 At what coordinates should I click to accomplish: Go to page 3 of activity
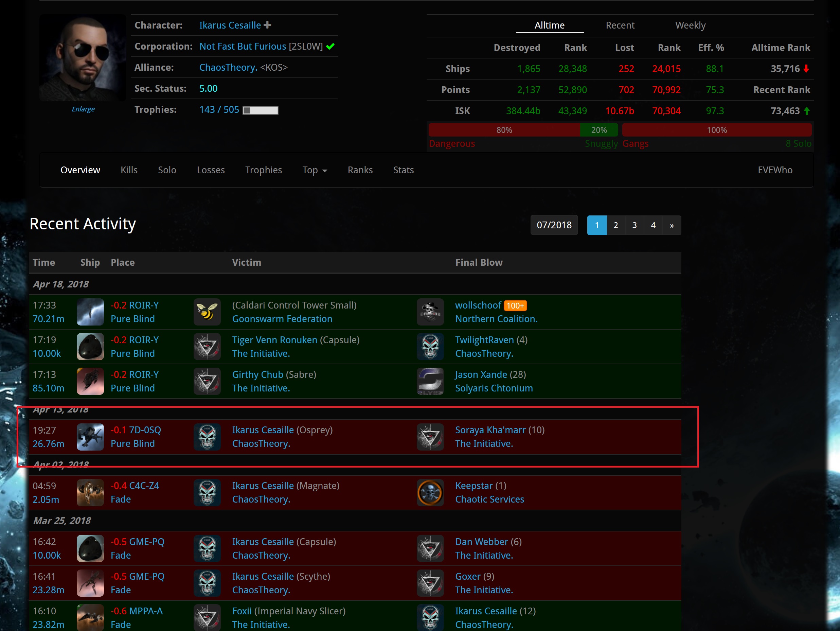(x=634, y=225)
